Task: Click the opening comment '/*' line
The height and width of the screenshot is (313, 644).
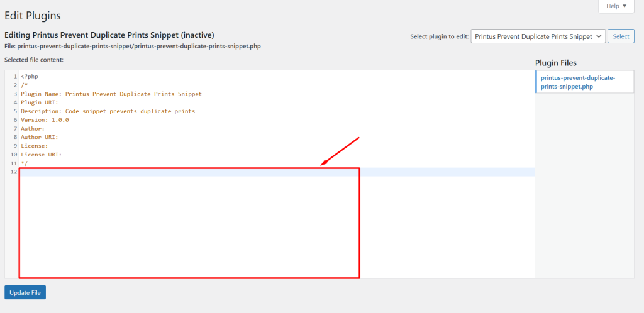Action: tap(25, 85)
